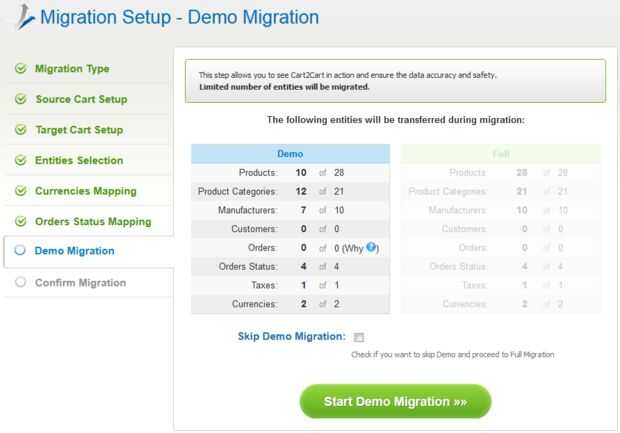Click the check icon beside Currencies Mapping

[x=21, y=191]
